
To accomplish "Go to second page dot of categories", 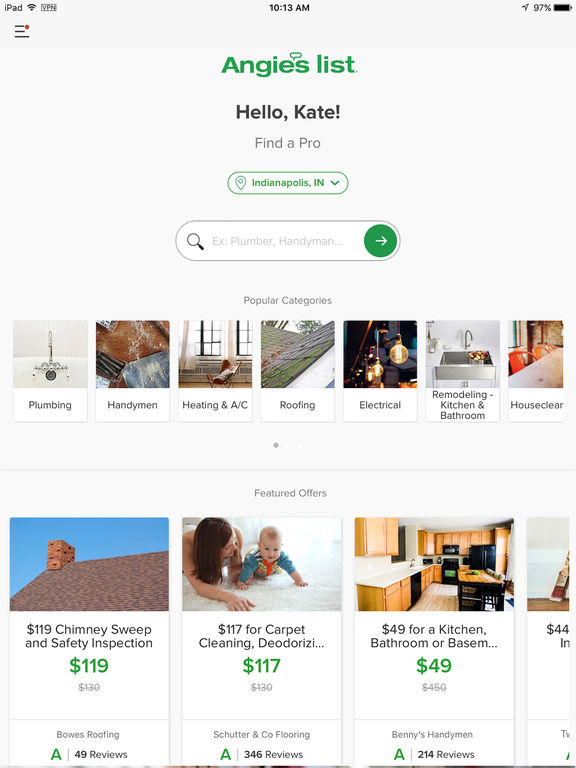I will 288,445.
